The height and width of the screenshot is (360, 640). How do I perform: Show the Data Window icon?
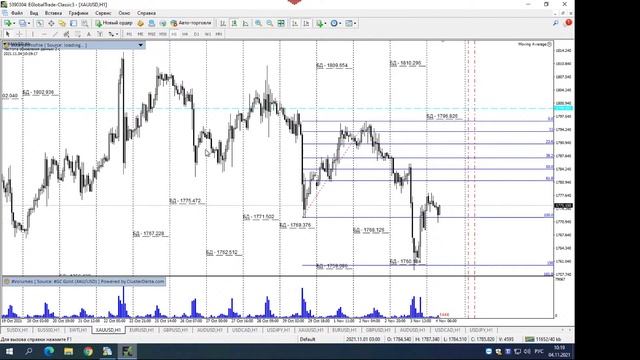pyautogui.click(x=51, y=23)
